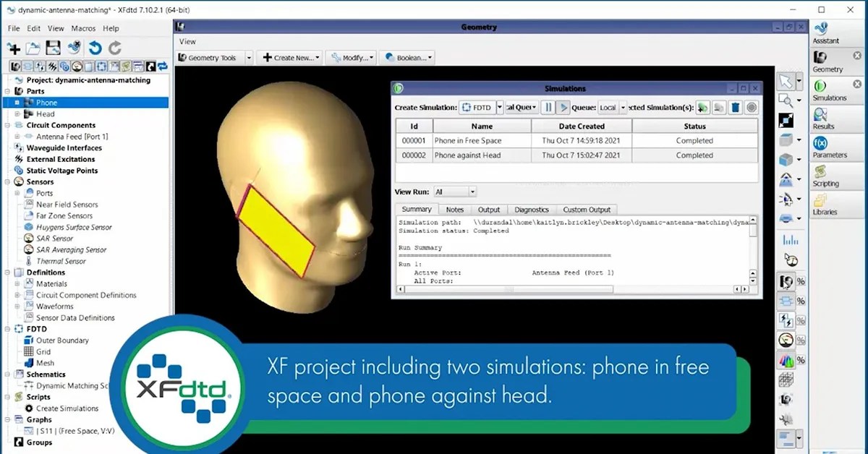Pause the simulation queue
The width and height of the screenshot is (868, 454).
pos(548,107)
